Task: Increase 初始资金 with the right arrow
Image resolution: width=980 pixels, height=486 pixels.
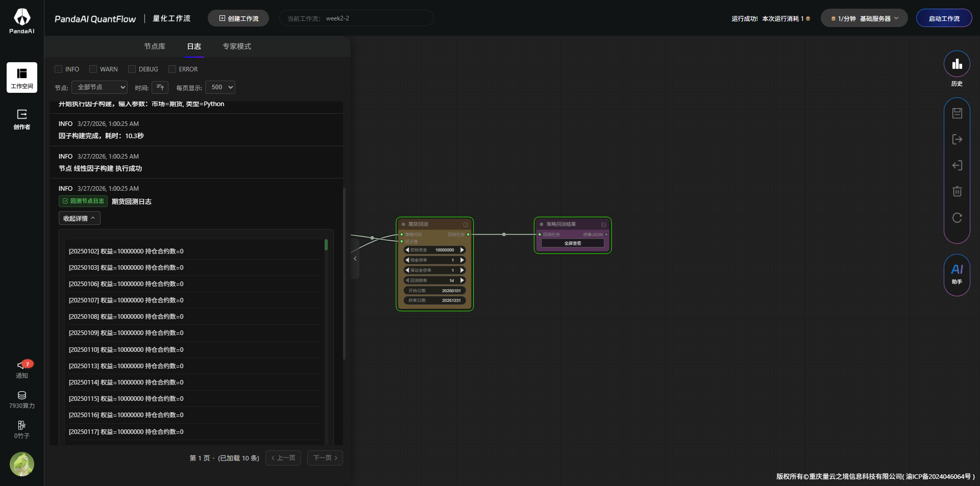Action: (462, 250)
